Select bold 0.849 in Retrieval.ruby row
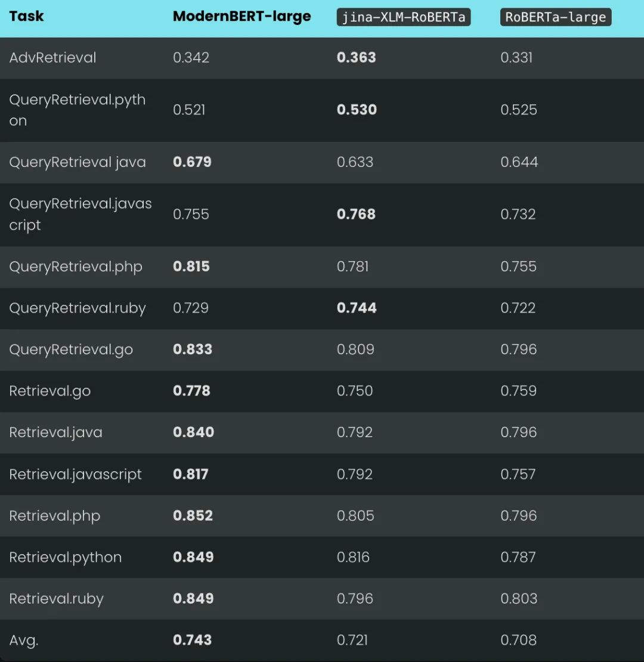644x662 pixels. coord(193,598)
